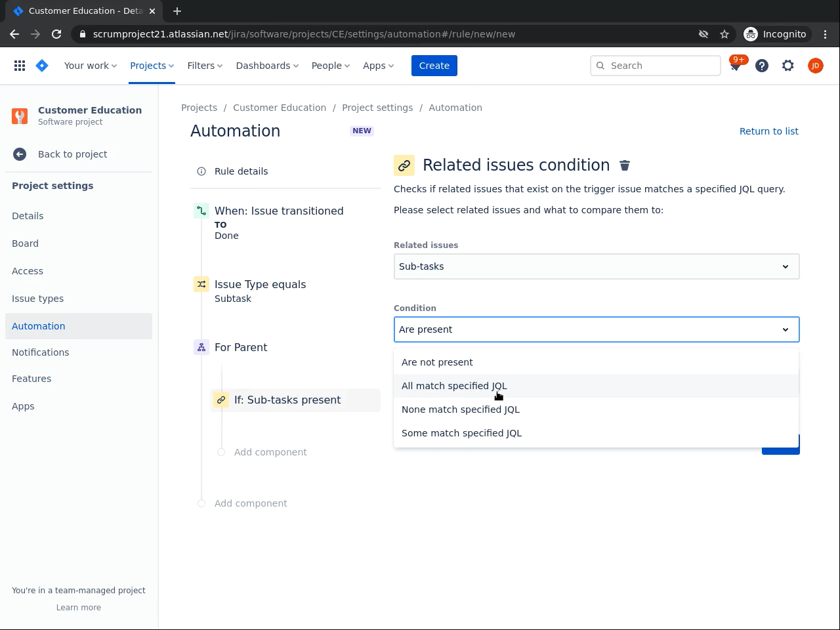Viewport: 840px width, 630px height.
Task: Open the help question mark icon
Action: [x=762, y=66]
